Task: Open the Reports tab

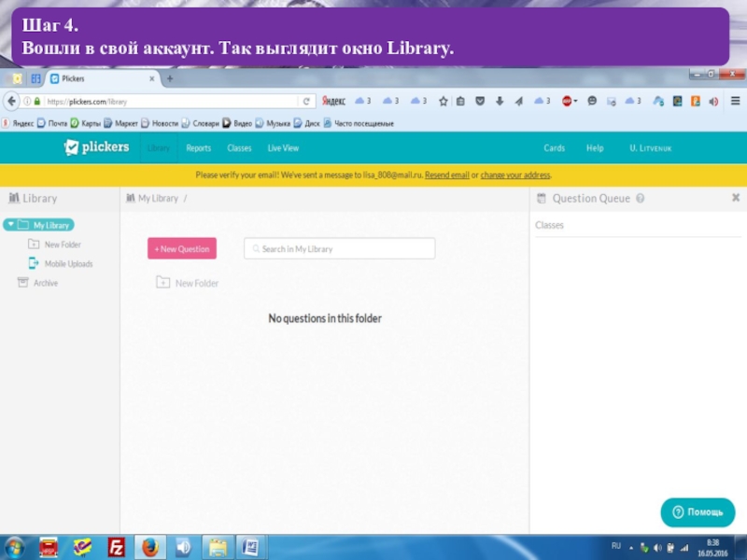Action: coord(198,148)
